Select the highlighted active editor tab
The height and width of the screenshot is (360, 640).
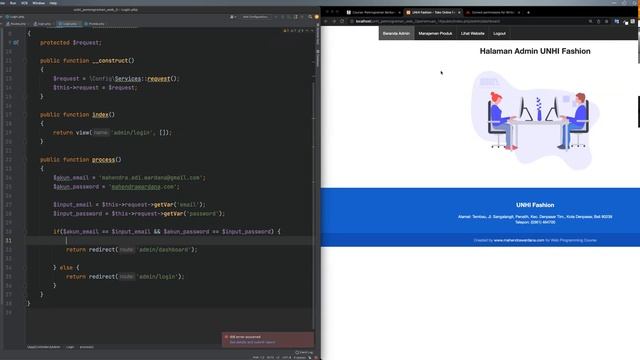[68, 24]
